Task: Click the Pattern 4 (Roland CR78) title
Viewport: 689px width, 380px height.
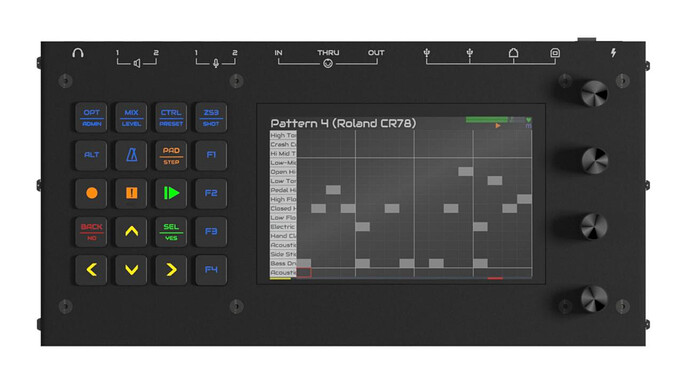Action: click(x=343, y=123)
